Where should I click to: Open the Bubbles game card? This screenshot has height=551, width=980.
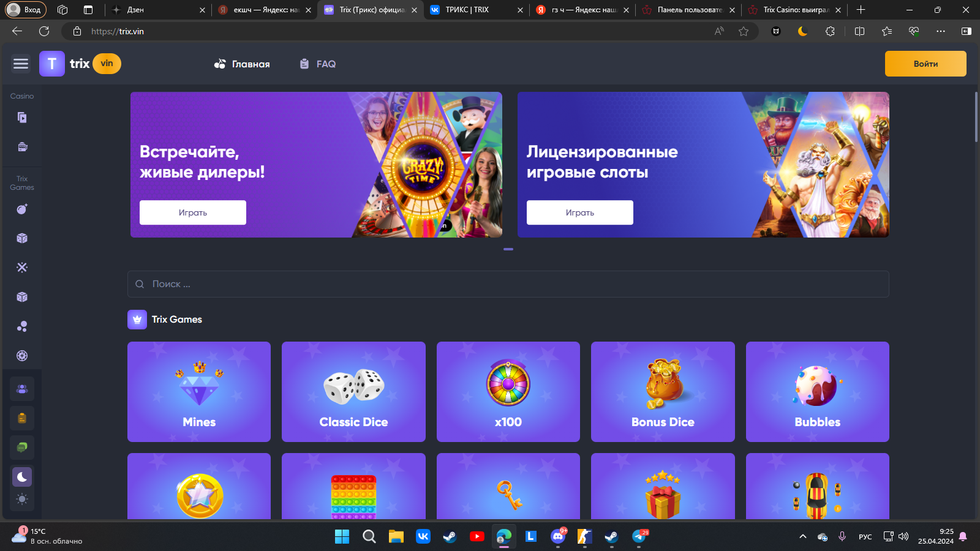pyautogui.click(x=818, y=392)
